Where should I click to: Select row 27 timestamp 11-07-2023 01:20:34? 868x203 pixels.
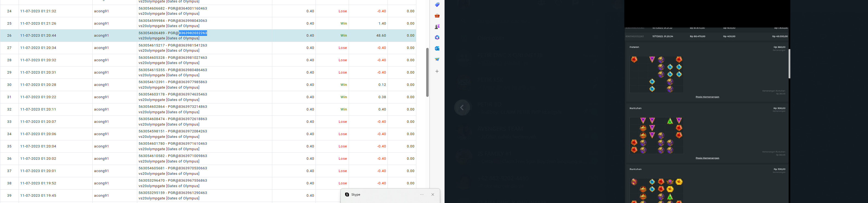click(38, 48)
